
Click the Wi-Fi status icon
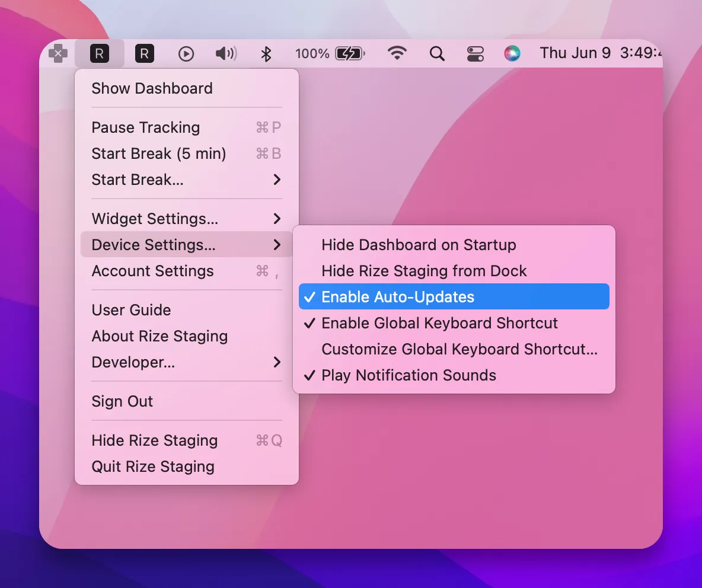pos(397,53)
